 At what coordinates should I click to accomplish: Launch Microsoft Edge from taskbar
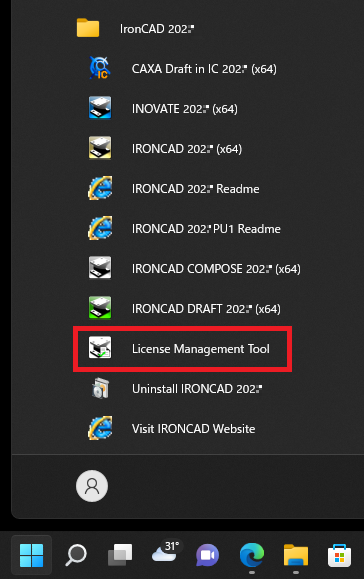(x=252, y=555)
